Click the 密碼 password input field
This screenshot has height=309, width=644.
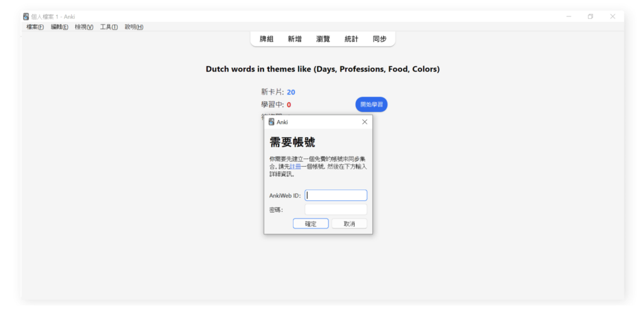point(336,210)
